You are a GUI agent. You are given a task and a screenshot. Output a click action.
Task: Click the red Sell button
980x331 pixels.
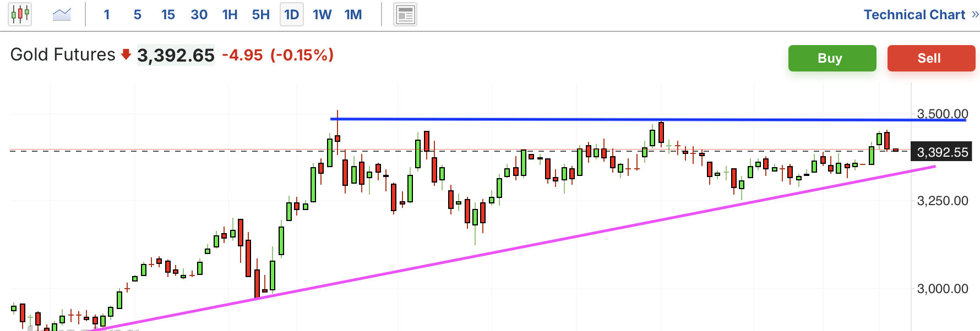pos(932,58)
